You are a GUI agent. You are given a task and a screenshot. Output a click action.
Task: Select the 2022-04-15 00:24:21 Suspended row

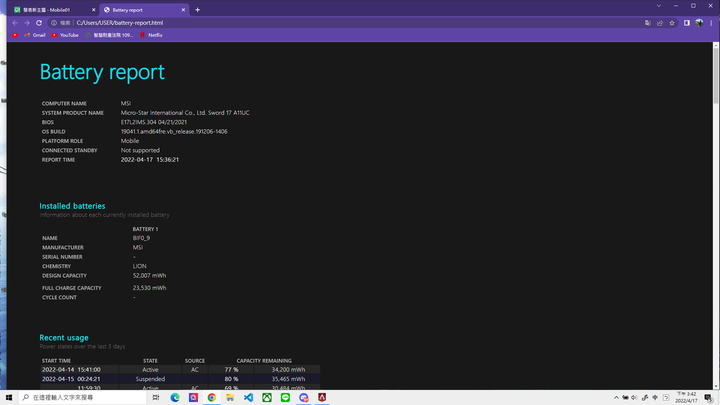pos(180,379)
